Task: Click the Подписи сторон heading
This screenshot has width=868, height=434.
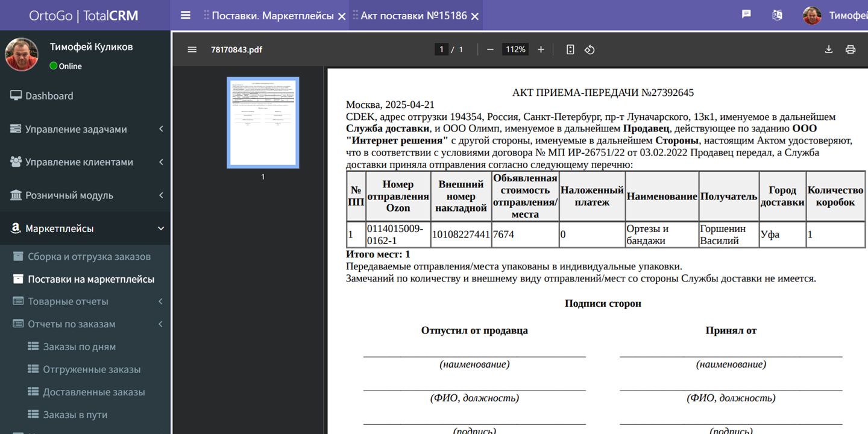Action: tap(603, 303)
